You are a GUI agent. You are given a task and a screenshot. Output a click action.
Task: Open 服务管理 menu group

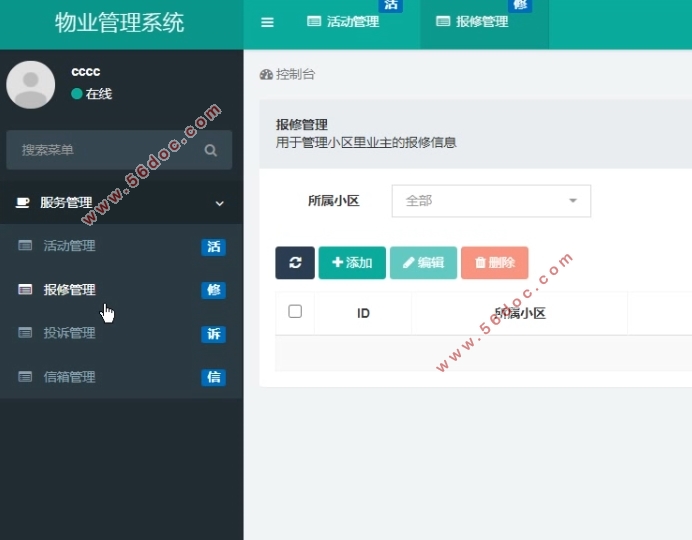tap(121, 202)
